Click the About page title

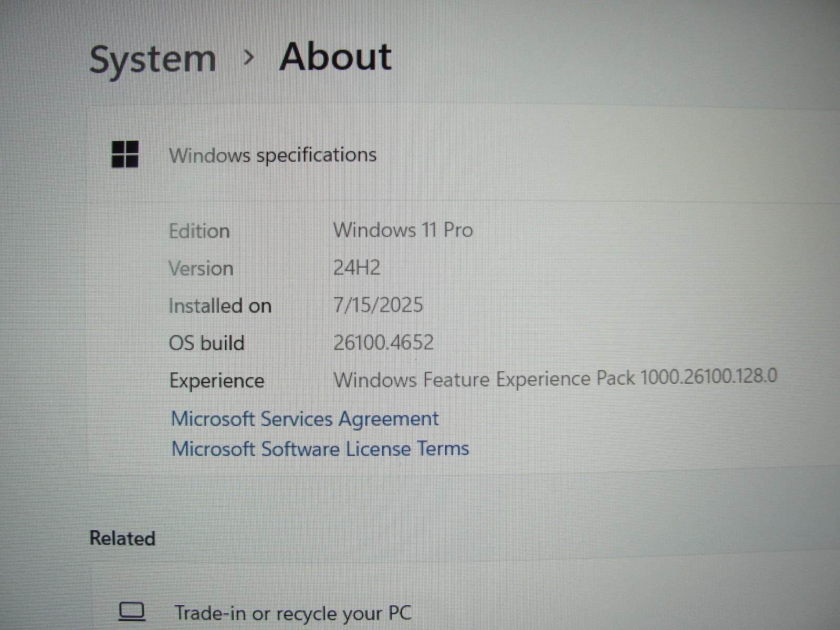(x=335, y=57)
